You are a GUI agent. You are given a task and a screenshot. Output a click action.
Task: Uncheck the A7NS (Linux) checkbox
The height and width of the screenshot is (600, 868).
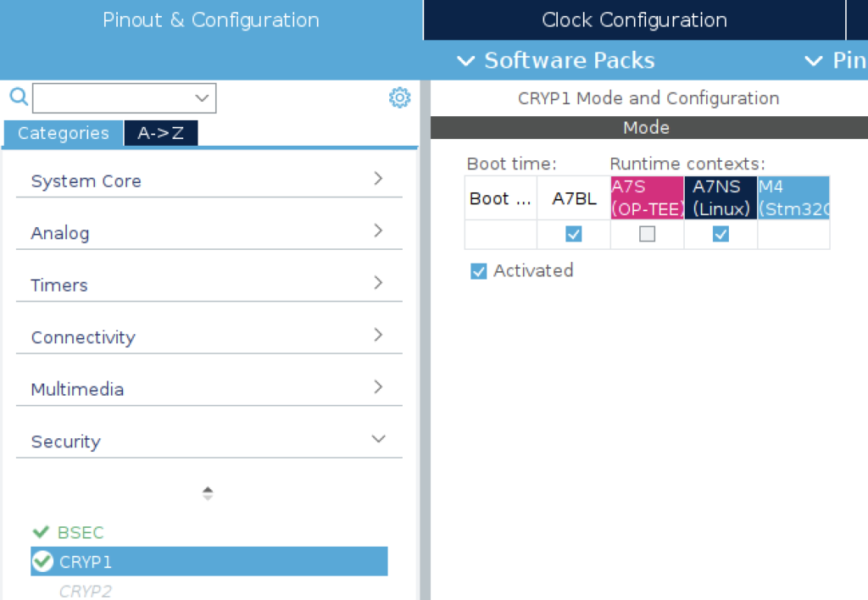[721, 234]
